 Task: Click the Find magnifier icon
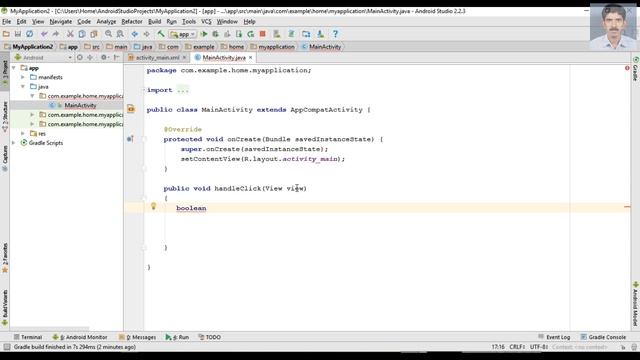coord(109,34)
